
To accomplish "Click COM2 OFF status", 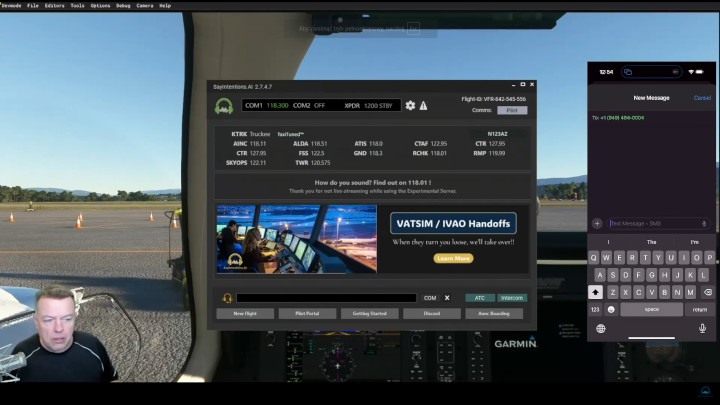I will coord(309,106).
